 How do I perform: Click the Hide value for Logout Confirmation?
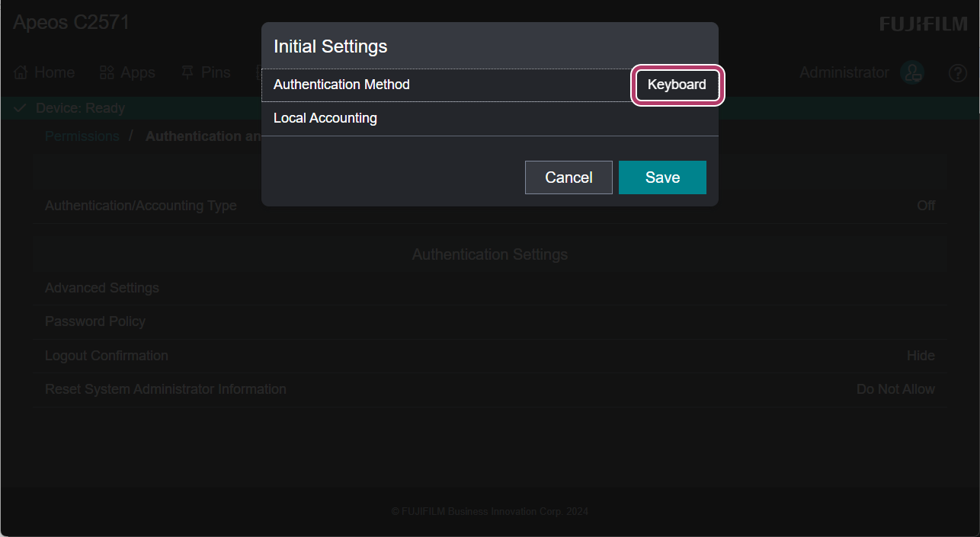tap(921, 356)
